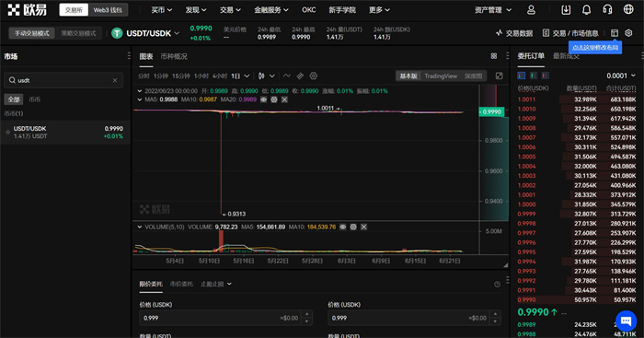The image size is (644, 338).
Task: Remove the MA indicator with X
Action: pyautogui.click(x=284, y=99)
